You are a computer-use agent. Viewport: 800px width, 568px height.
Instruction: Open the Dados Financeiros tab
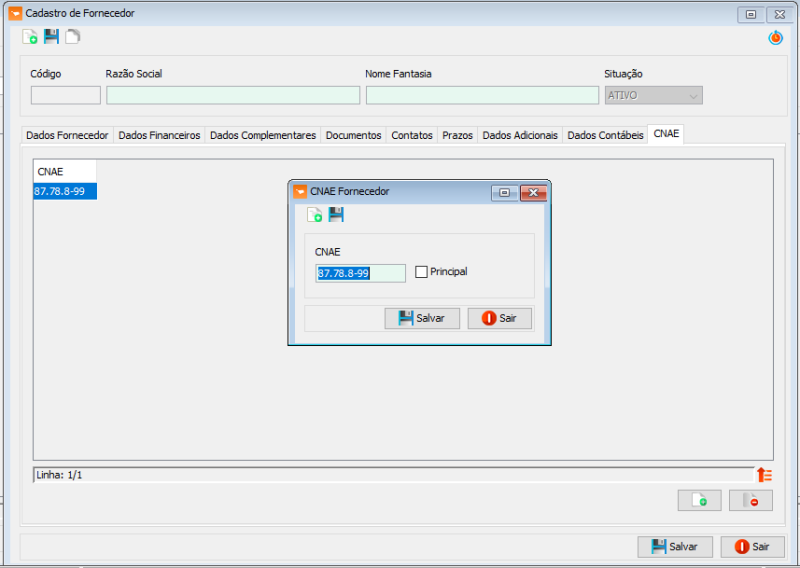159,135
